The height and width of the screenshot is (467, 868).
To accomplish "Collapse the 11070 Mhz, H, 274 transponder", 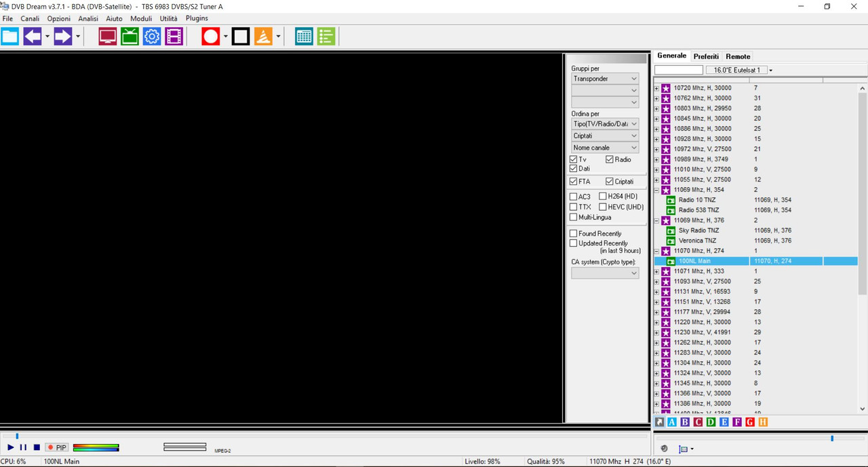I will [656, 251].
